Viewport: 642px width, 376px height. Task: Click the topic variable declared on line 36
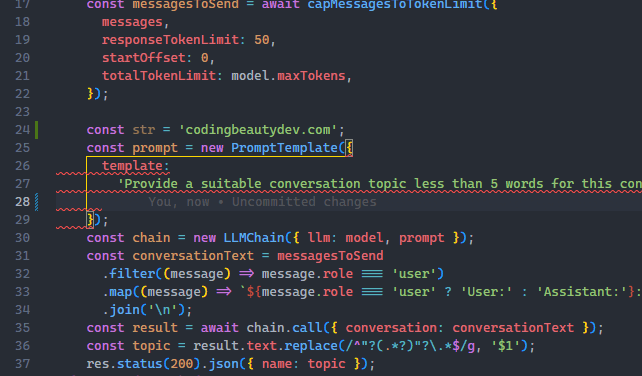[x=151, y=346]
